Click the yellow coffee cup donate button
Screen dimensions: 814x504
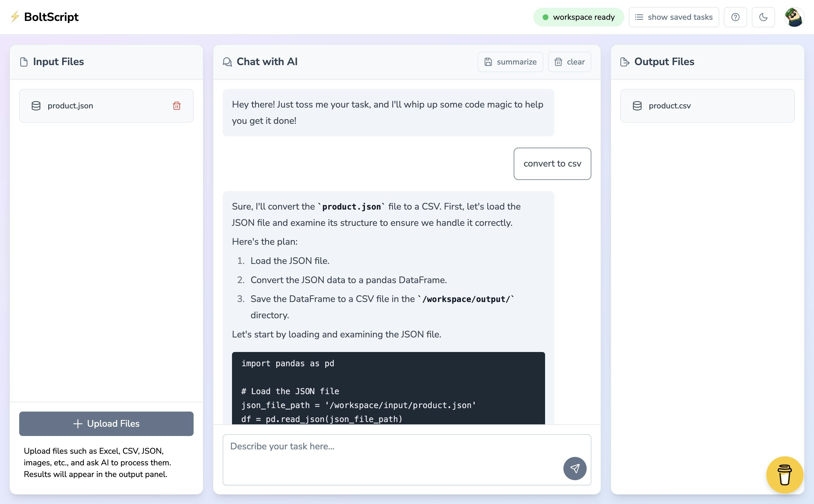[784, 475]
